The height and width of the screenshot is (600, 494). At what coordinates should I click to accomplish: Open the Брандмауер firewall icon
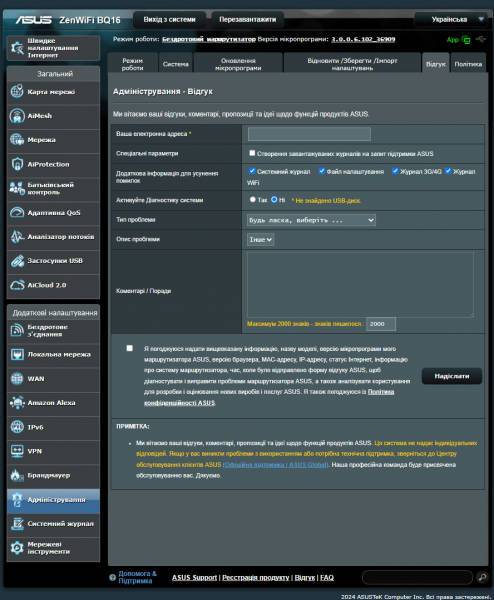[x=17, y=475]
